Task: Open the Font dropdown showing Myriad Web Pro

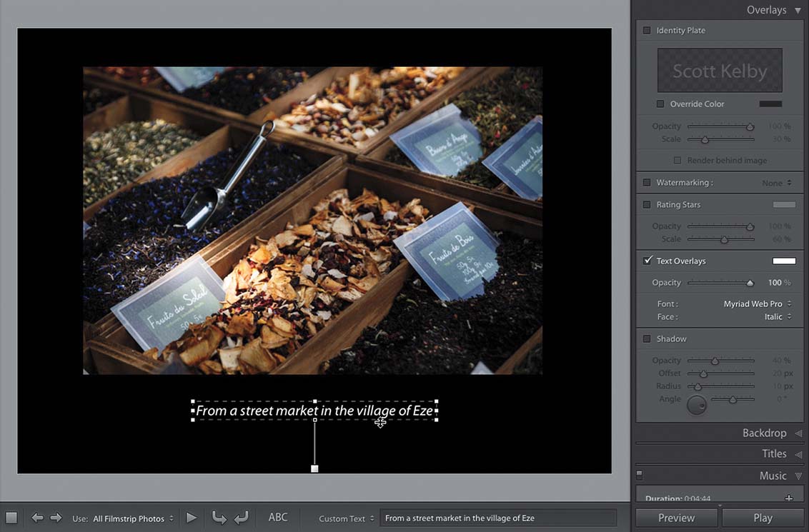Action: coord(757,303)
